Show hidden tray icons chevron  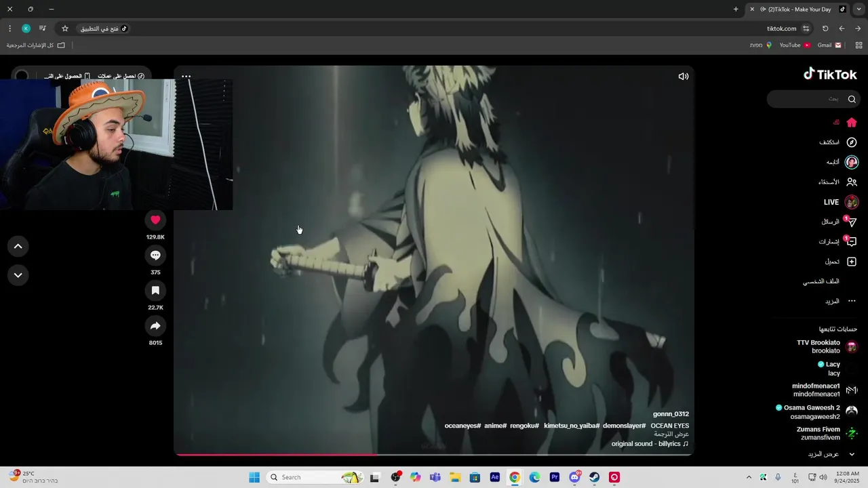(749, 477)
